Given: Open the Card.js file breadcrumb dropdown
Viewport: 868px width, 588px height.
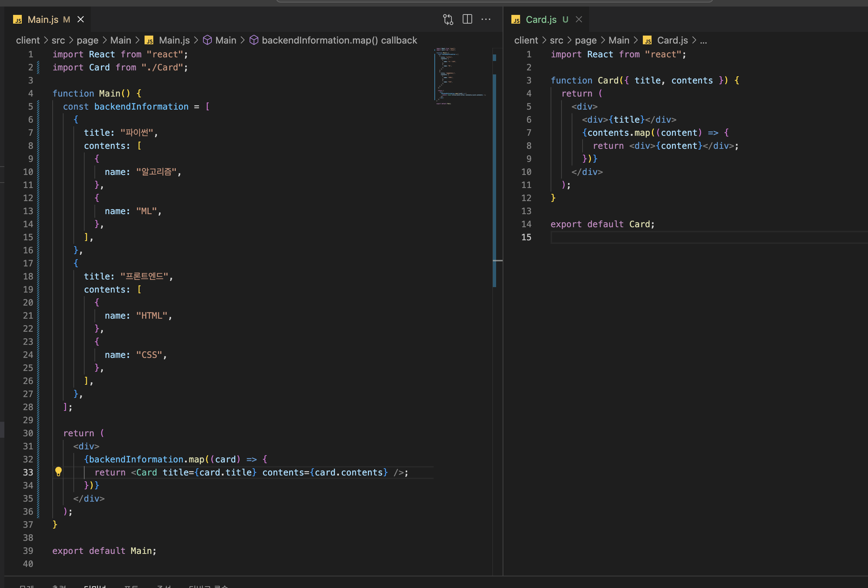Looking at the screenshot, I should pos(672,40).
